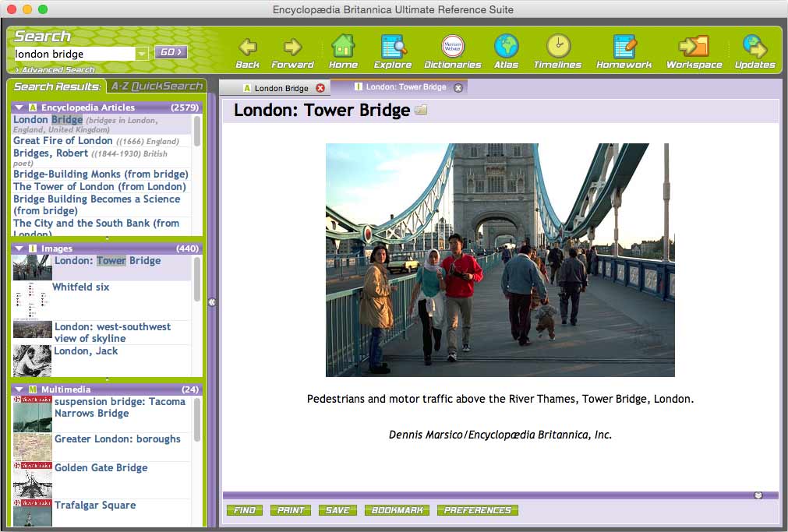Image resolution: width=788 pixels, height=532 pixels.
Task: Click the Greater London boroughs map thumbnail
Action: pos(32,447)
